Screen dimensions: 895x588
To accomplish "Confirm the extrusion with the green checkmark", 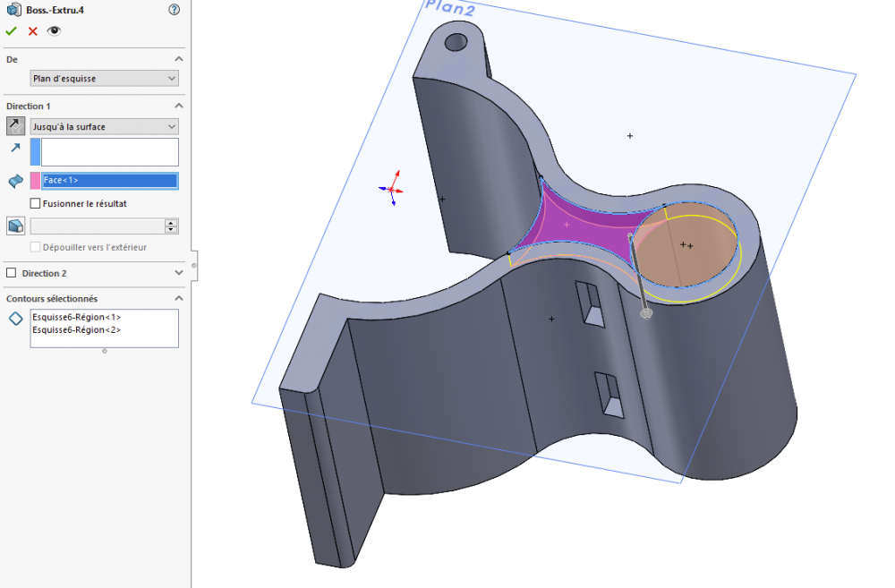I will 11,30.
